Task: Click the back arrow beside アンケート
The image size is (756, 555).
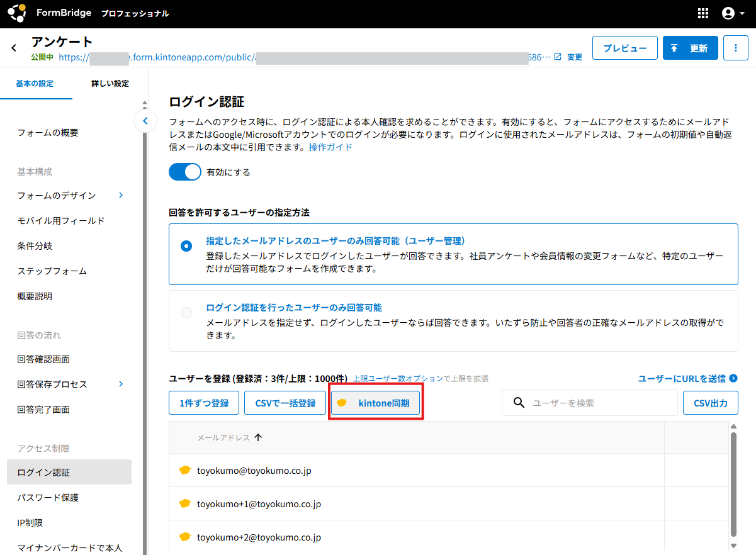Action: pyautogui.click(x=14, y=48)
